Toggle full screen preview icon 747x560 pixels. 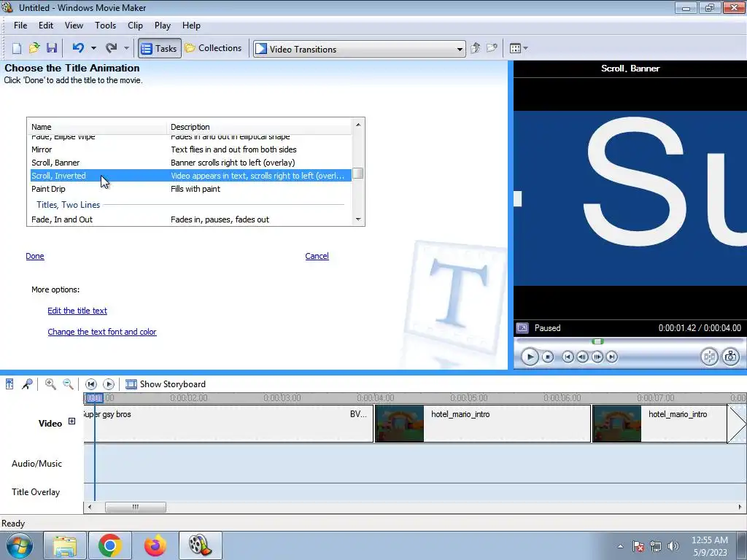(522, 328)
